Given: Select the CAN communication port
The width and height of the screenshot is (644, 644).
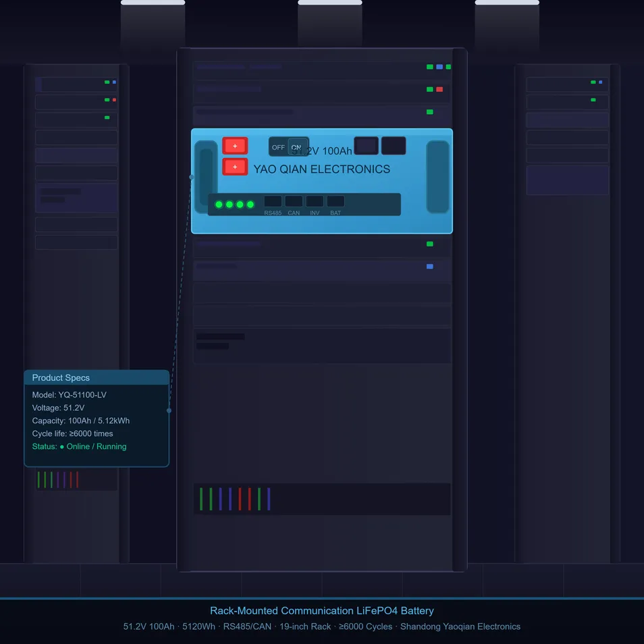Looking at the screenshot, I should coord(294,201).
